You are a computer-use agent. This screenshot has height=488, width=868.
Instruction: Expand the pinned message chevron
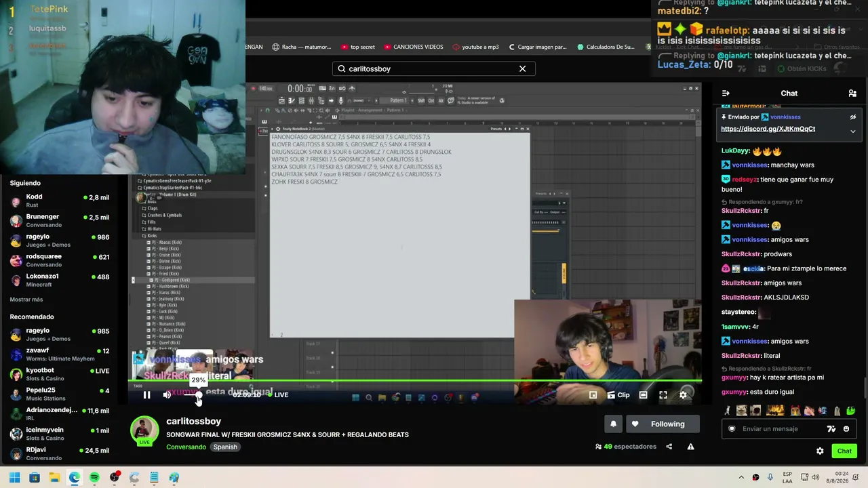(x=853, y=131)
